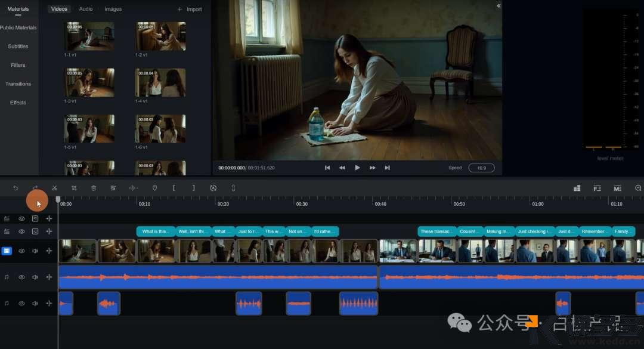
Task: Open the 16:9 aspect ratio selector
Action: [481, 168]
